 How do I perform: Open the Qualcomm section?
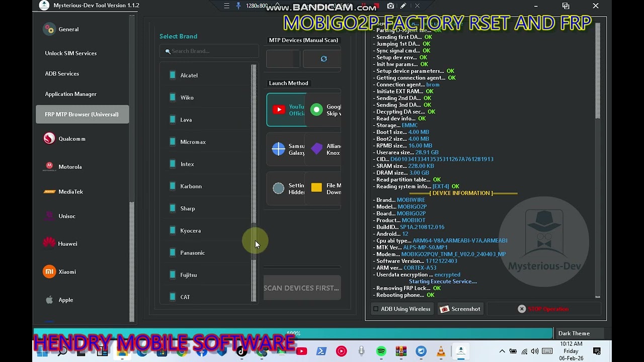[83, 139]
